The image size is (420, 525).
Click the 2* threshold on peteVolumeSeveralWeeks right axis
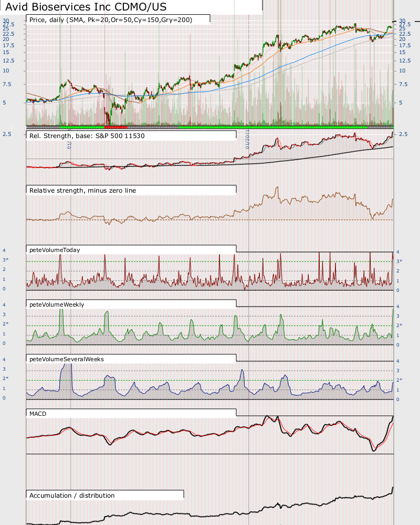pyautogui.click(x=400, y=380)
